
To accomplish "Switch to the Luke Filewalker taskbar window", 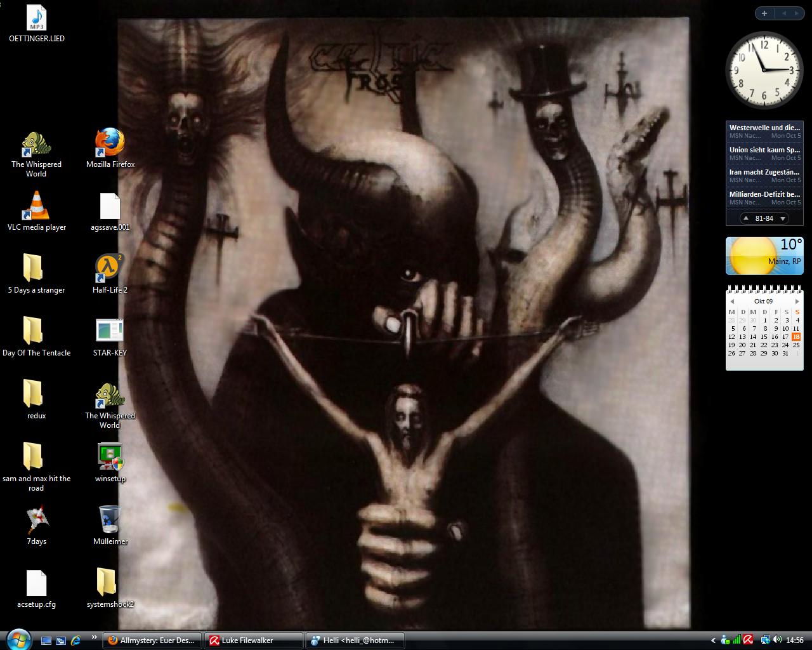I will (x=254, y=640).
